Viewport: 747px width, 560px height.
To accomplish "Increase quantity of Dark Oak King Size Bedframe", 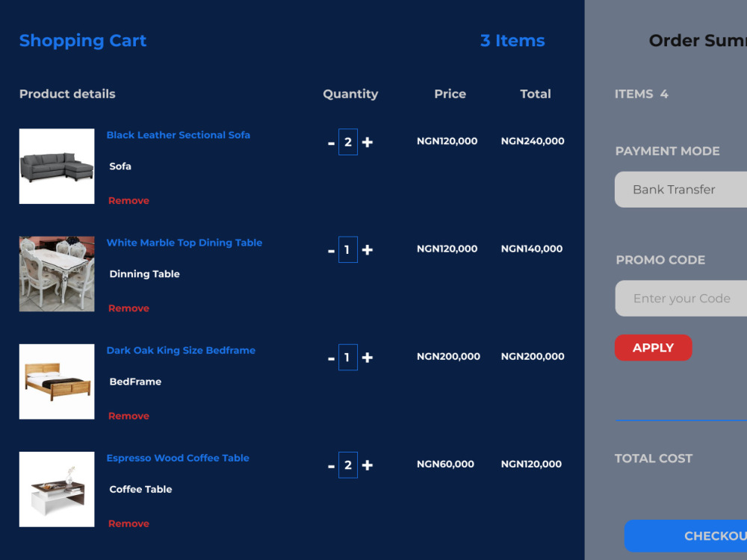I will tap(368, 357).
